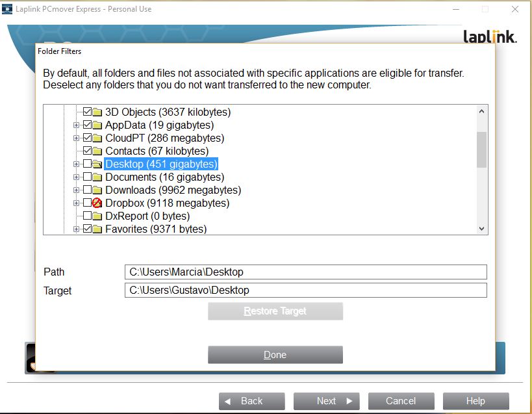
Task: Click the Target path input field
Action: [306, 290]
